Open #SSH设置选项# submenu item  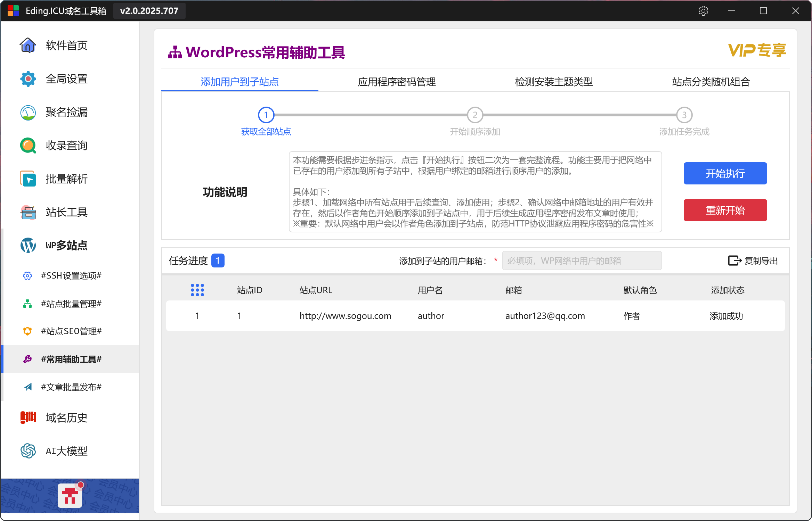click(x=71, y=276)
